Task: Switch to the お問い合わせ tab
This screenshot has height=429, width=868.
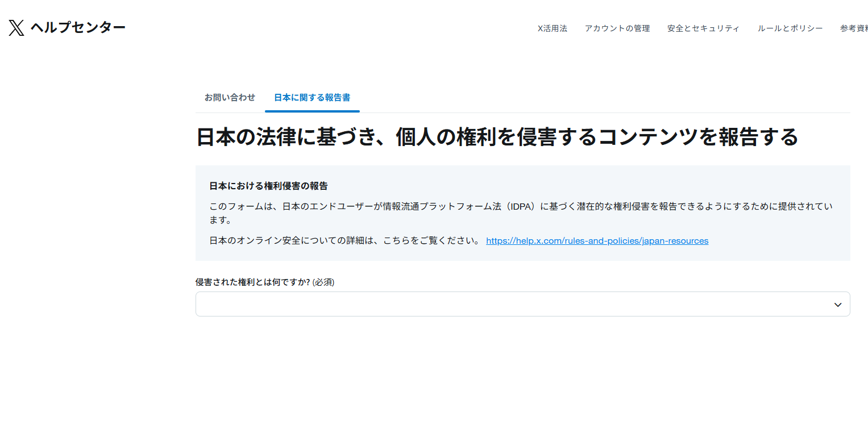Action: pyautogui.click(x=230, y=97)
